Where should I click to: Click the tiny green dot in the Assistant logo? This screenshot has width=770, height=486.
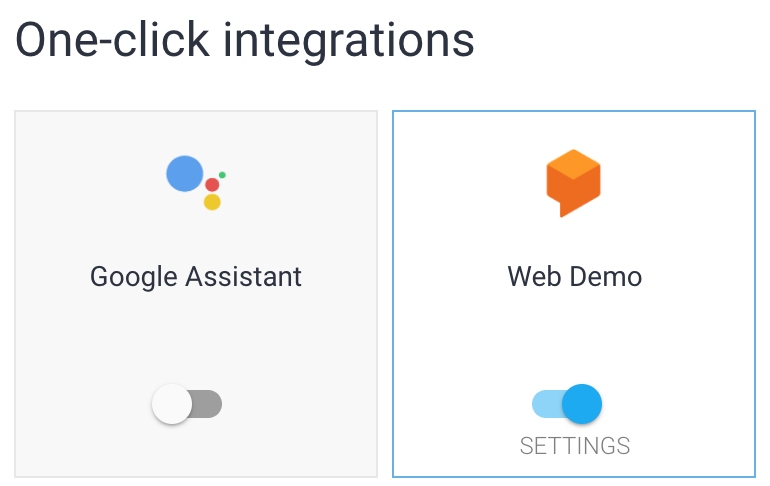(x=222, y=175)
